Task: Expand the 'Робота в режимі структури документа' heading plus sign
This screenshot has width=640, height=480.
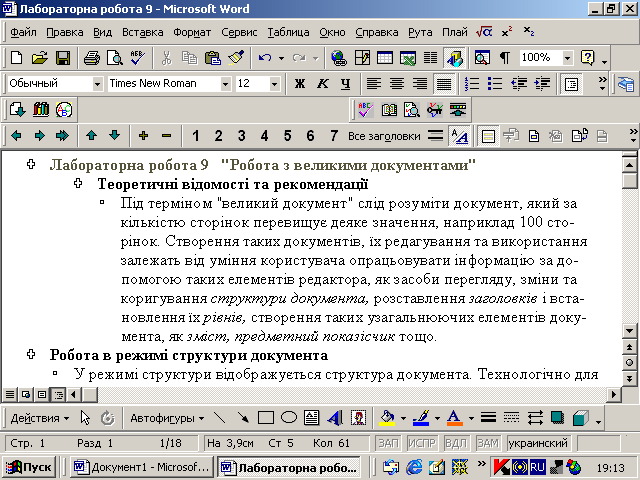Action: (31, 354)
